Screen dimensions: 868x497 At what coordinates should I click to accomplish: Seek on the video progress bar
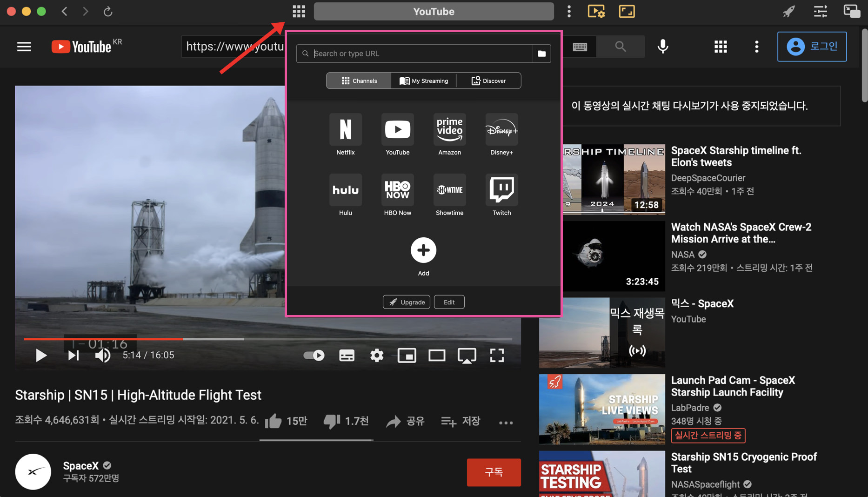point(268,339)
